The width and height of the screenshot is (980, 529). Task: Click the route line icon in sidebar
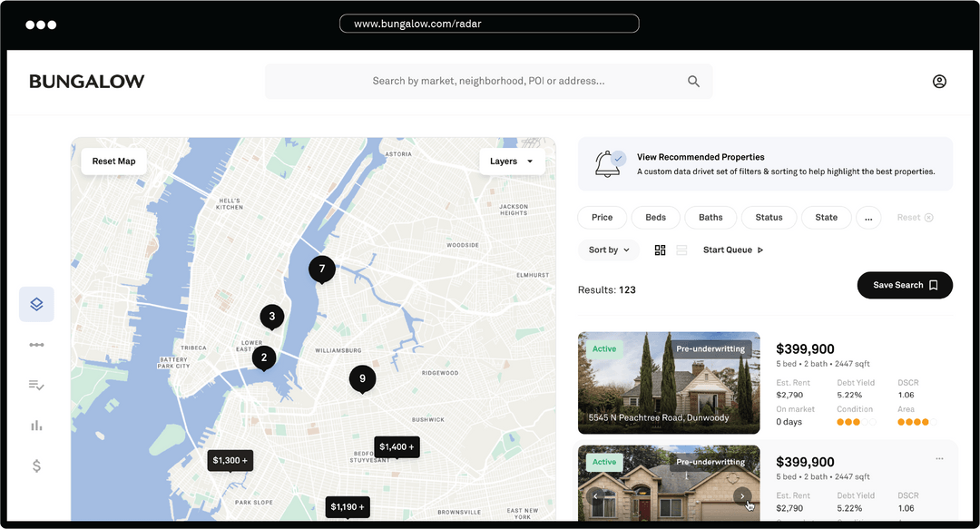tap(36, 345)
